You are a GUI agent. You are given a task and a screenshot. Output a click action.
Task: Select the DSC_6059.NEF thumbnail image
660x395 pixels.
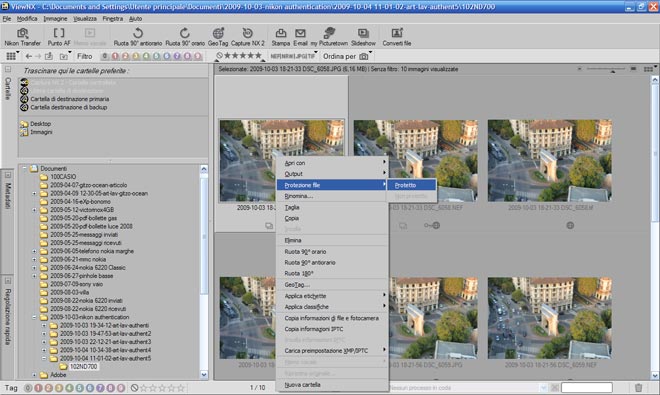(x=550, y=318)
